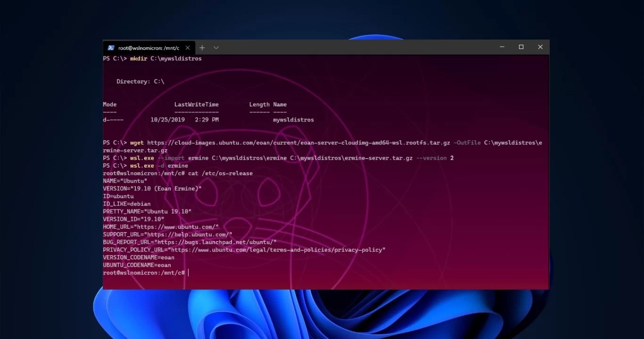Image resolution: width=644 pixels, height=339 pixels.
Task: Click the PowerShell icon on the active tab
Action: tap(111, 48)
